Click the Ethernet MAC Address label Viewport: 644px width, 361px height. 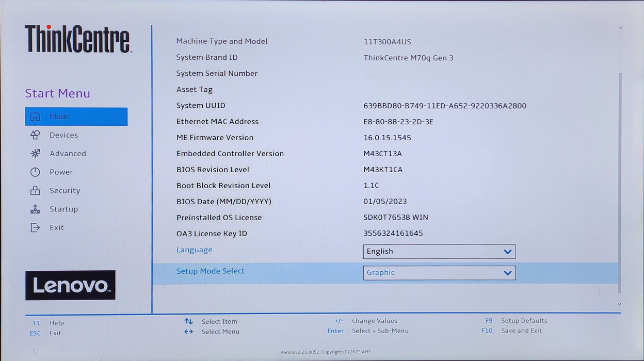(217, 122)
